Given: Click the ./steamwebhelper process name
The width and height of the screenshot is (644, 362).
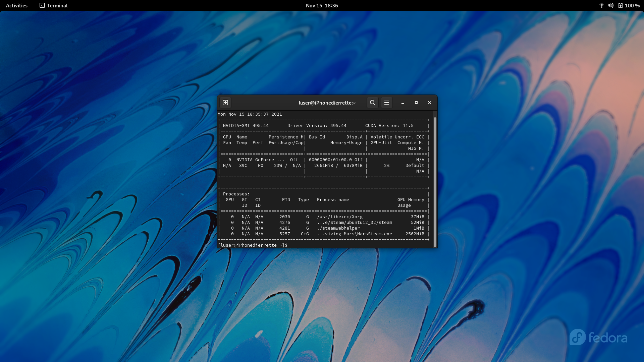Looking at the screenshot, I should [x=338, y=228].
